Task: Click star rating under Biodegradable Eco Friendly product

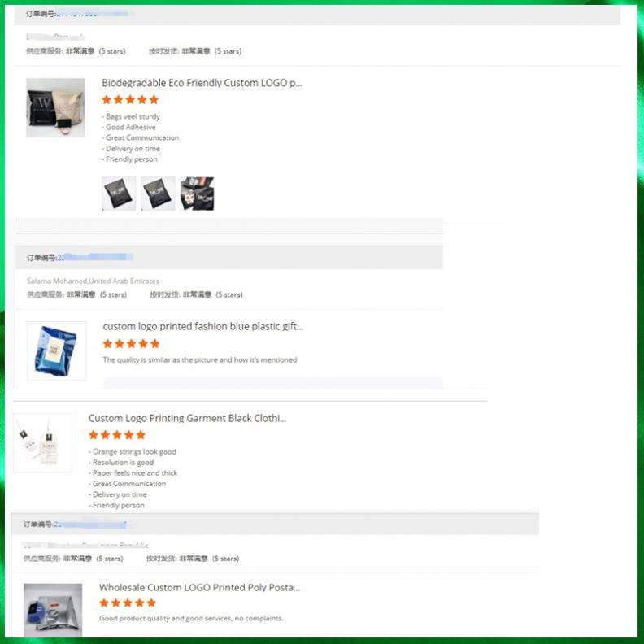Action: (130, 100)
